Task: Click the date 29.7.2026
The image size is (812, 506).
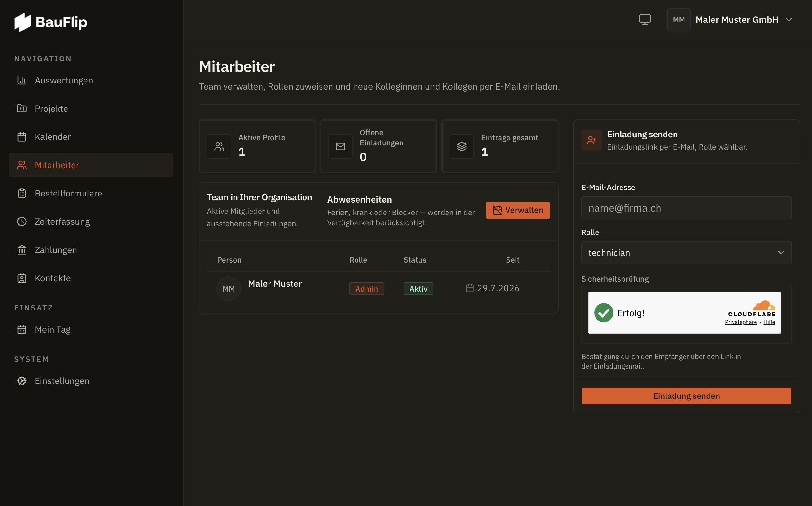Action: [498, 288]
